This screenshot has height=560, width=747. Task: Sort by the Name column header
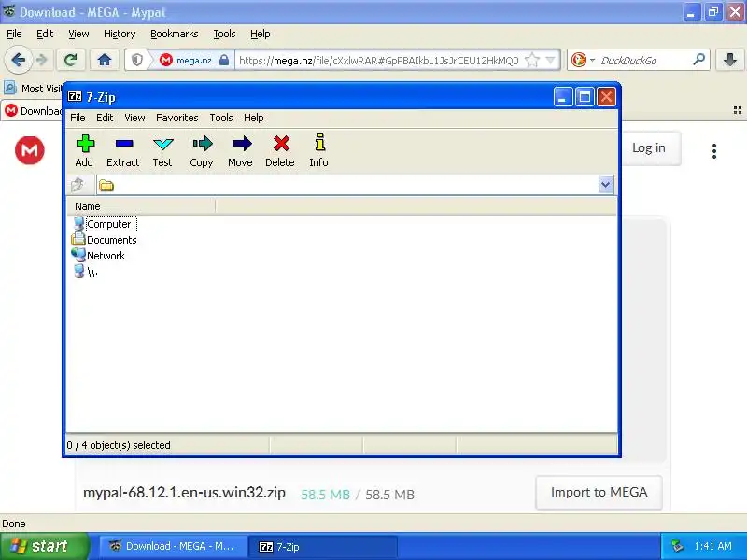point(141,206)
